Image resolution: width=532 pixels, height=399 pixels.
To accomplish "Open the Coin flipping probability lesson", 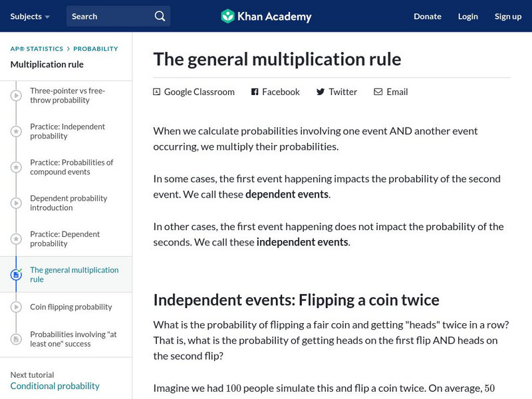I will click(71, 307).
